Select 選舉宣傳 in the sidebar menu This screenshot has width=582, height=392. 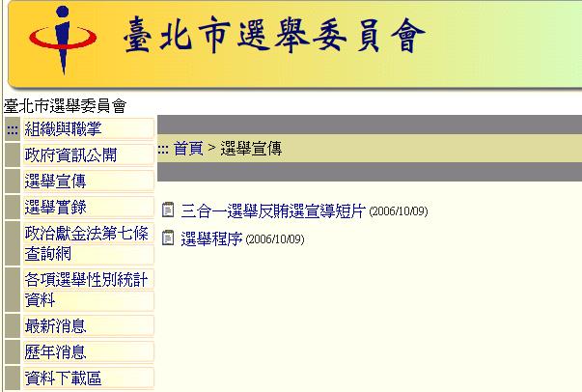55,182
